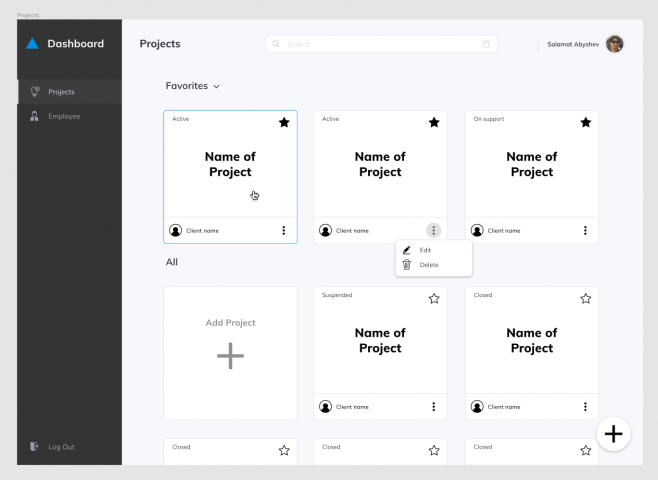This screenshot has width=658, height=480.
Task: Open the Suspended project name
Action: click(x=380, y=340)
